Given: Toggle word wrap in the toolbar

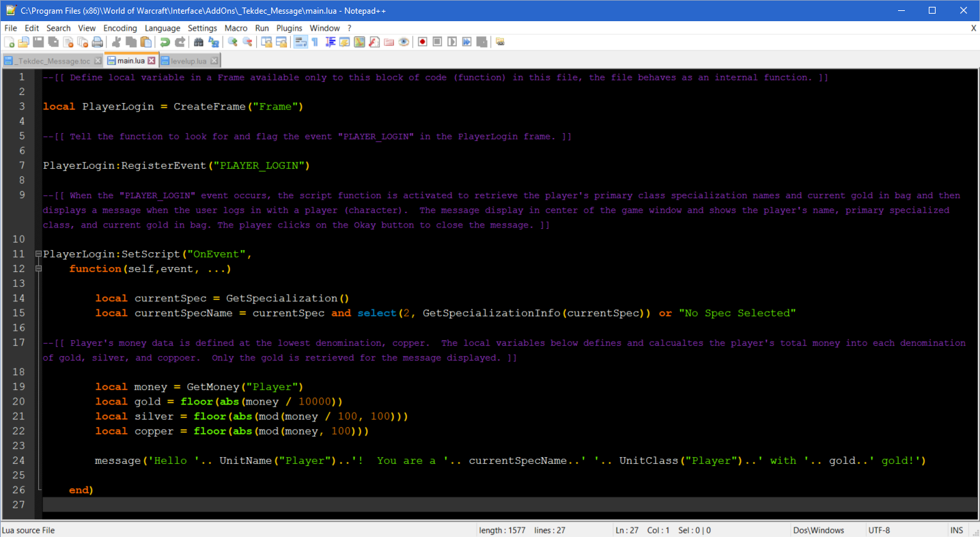Looking at the screenshot, I should 300,42.
